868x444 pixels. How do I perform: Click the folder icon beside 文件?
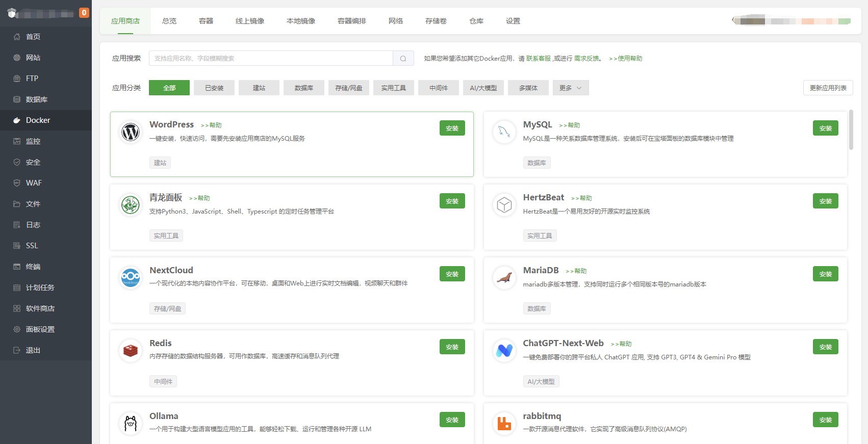point(17,204)
